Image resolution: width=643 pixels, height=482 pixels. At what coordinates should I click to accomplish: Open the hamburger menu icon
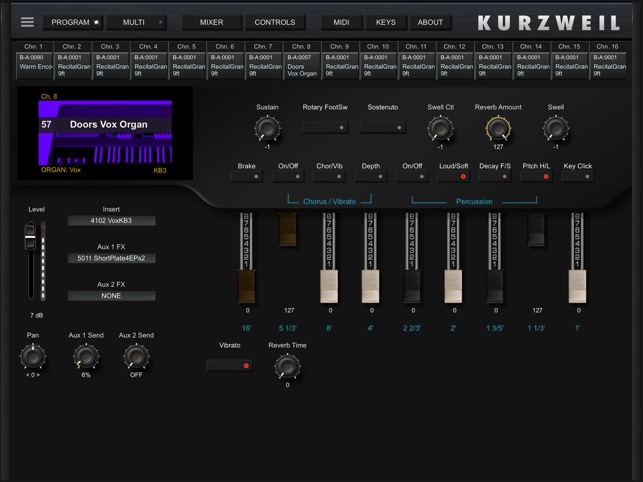click(x=27, y=22)
